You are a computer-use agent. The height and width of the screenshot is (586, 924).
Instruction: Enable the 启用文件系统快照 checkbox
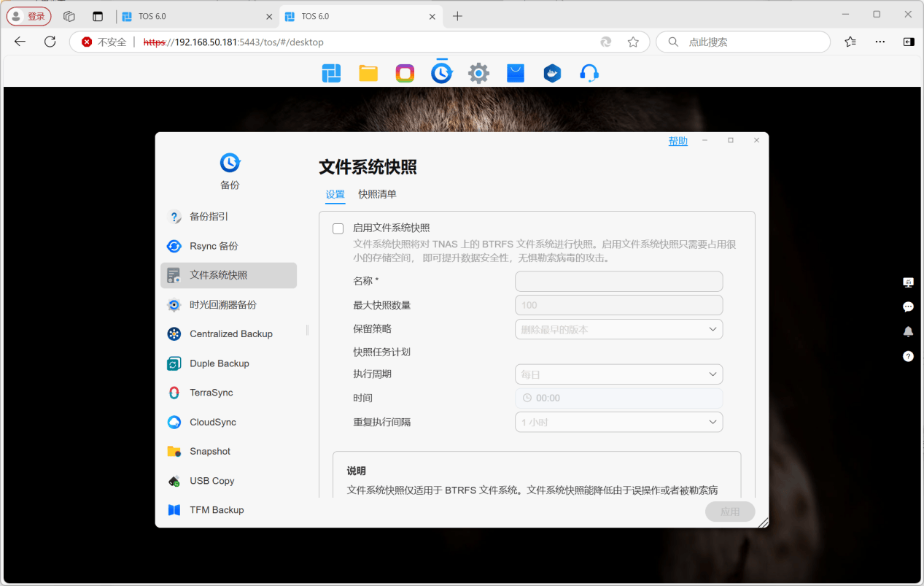338,228
